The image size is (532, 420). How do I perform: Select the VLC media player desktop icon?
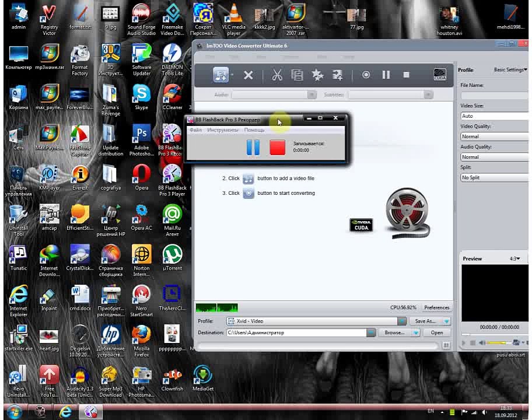coord(233,20)
